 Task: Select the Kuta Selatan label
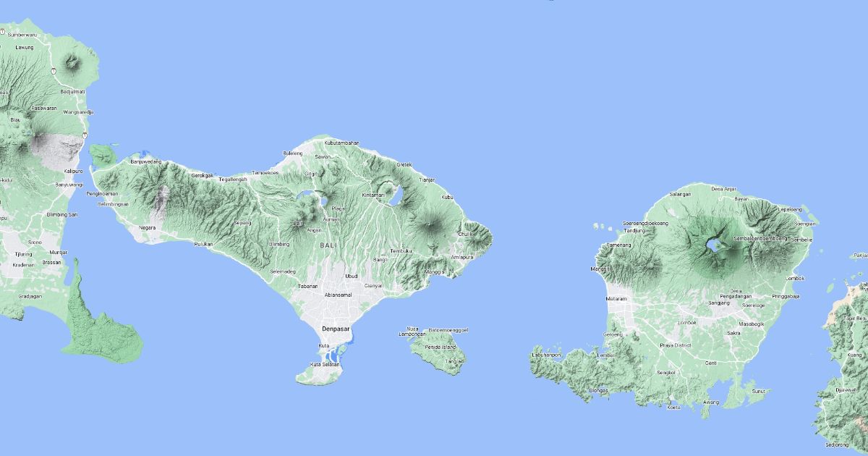pos(325,364)
